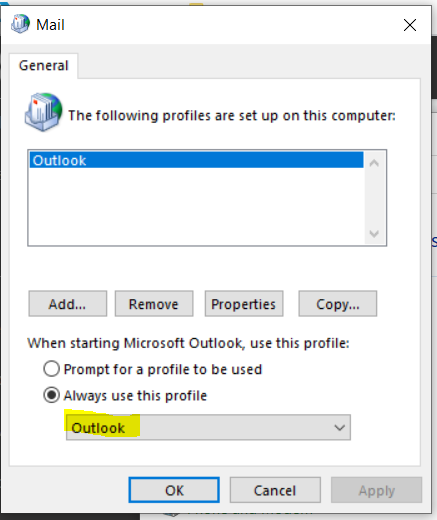This screenshot has width=437, height=520.
Task: Click the profile list scroll up arrow
Action: point(374,163)
